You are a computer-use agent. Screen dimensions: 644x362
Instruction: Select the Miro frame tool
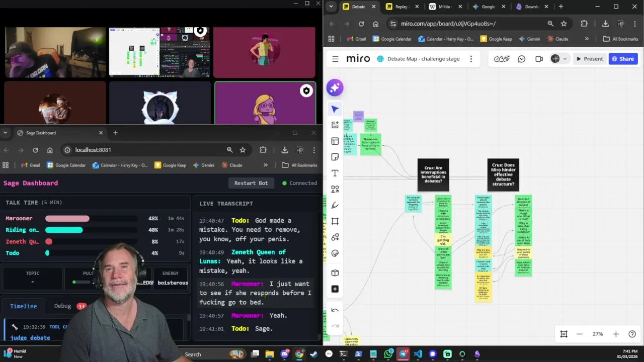pyautogui.click(x=335, y=221)
